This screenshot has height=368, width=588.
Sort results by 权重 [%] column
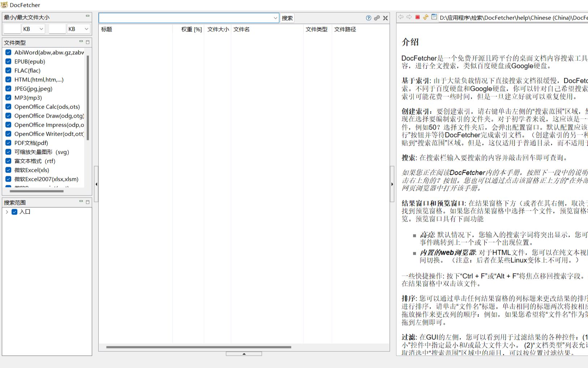pos(188,29)
